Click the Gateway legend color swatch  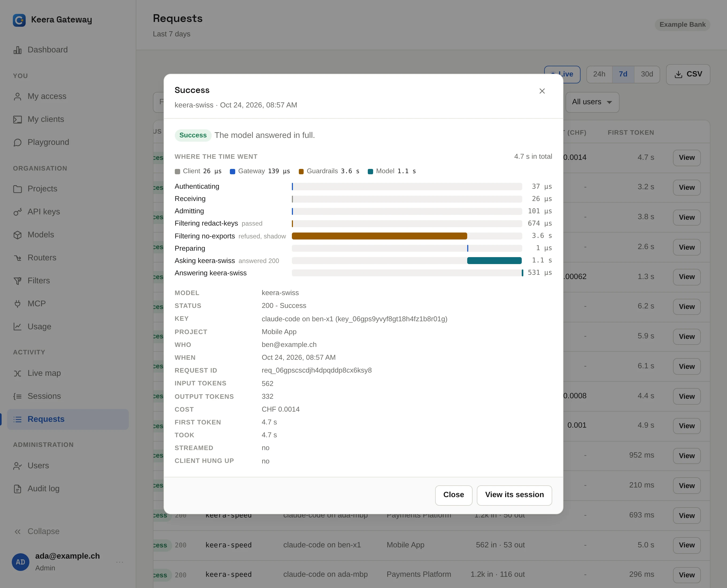click(x=232, y=171)
